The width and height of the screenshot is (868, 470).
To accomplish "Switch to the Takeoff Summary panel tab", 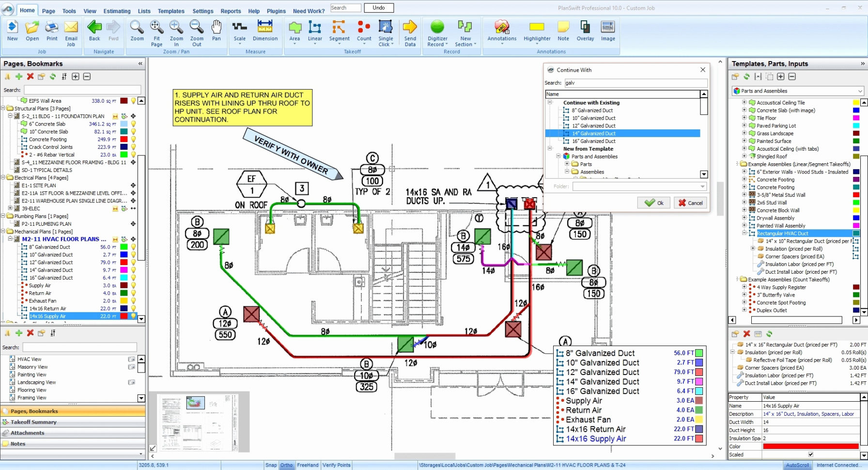I will point(34,422).
